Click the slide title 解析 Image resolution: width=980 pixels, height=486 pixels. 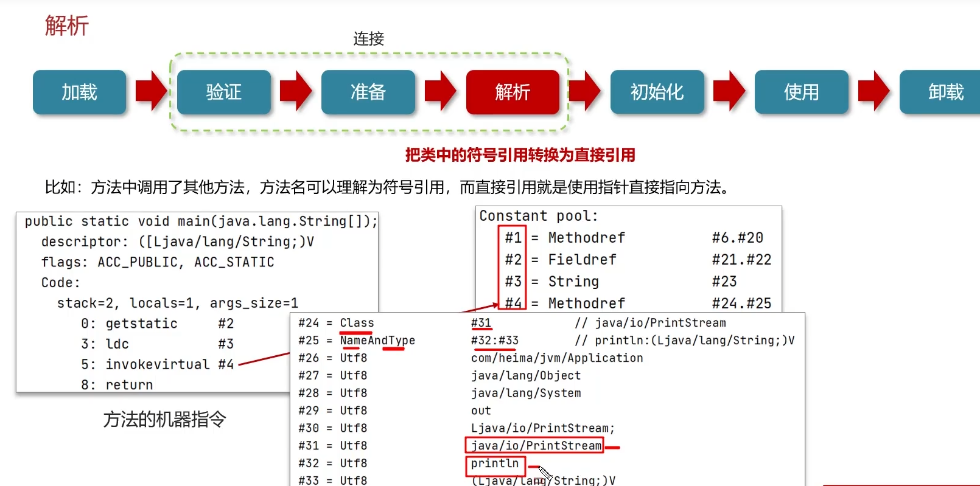67,26
